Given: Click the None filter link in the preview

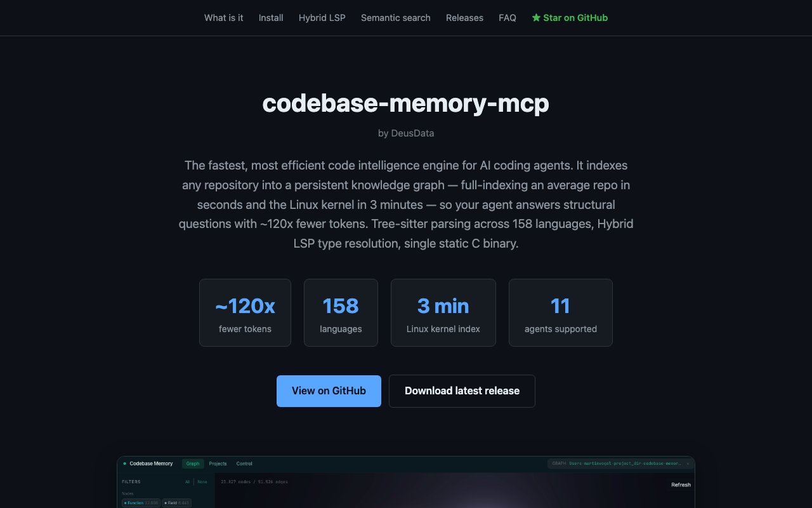Looking at the screenshot, I should click(x=202, y=482).
